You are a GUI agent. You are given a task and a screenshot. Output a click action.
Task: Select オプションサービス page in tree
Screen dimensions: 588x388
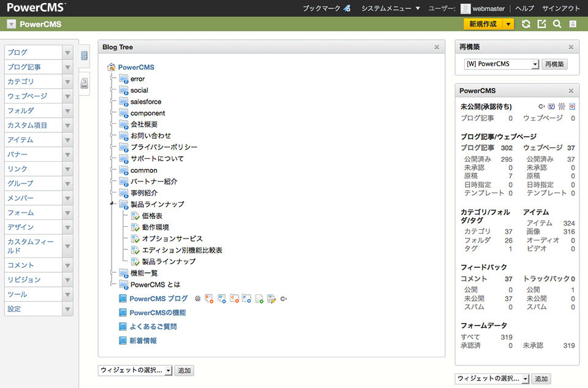point(172,239)
